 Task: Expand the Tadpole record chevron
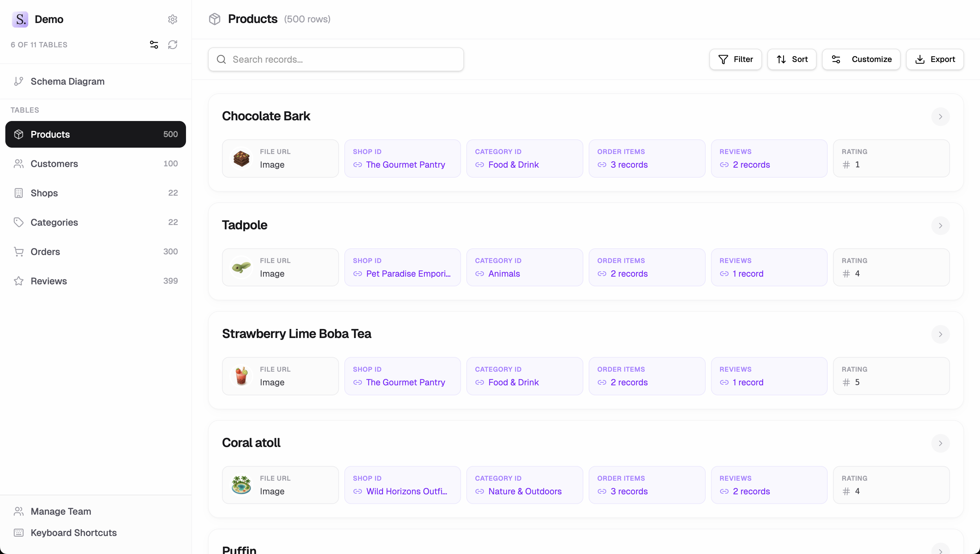(940, 226)
